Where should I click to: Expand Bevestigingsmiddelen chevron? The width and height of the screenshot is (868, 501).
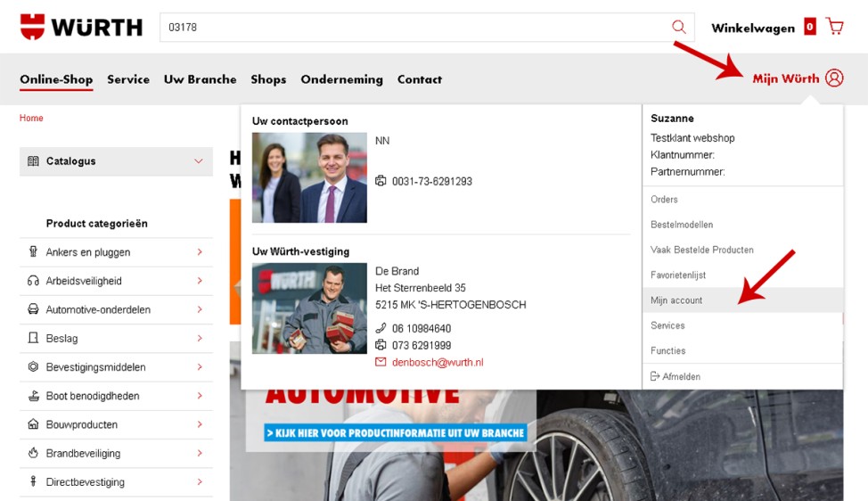coord(200,367)
